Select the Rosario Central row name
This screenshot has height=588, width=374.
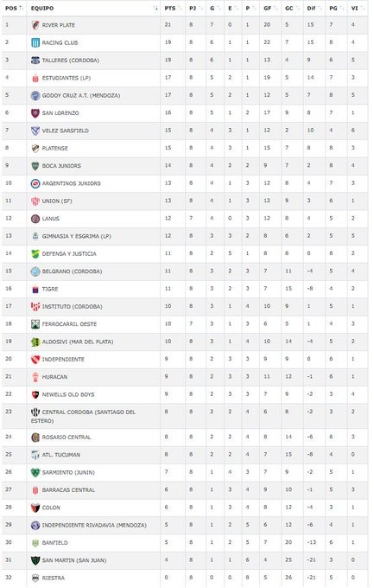(x=67, y=438)
